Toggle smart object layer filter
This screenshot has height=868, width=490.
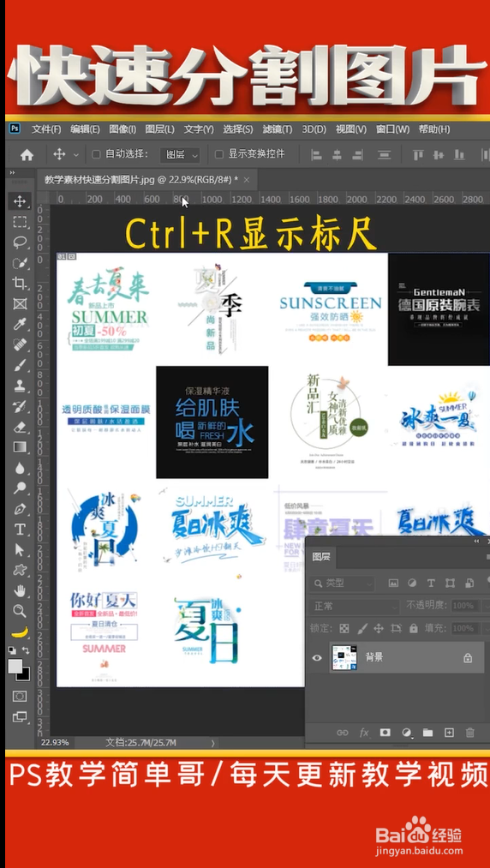[x=469, y=583]
